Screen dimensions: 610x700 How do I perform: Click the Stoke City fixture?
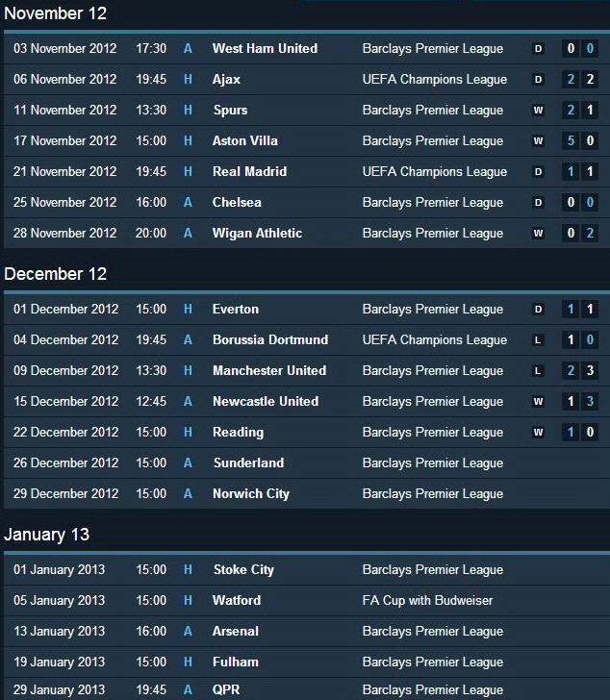(x=305, y=570)
